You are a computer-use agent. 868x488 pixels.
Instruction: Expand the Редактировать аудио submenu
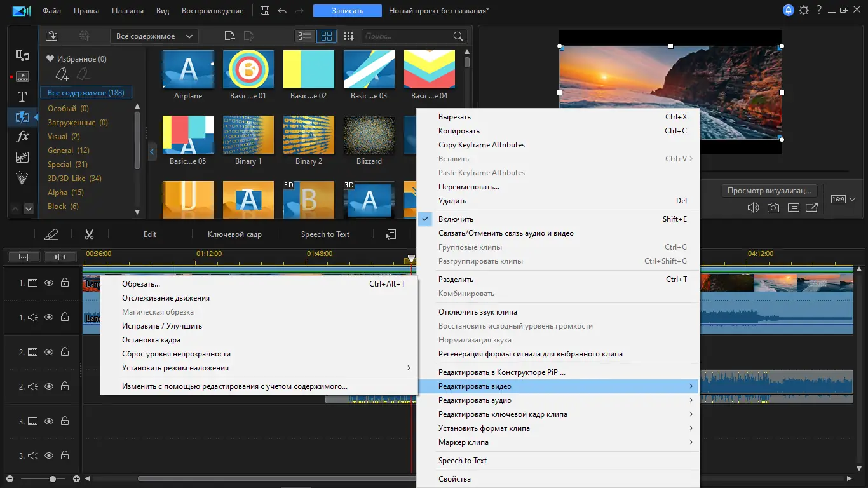coord(558,400)
